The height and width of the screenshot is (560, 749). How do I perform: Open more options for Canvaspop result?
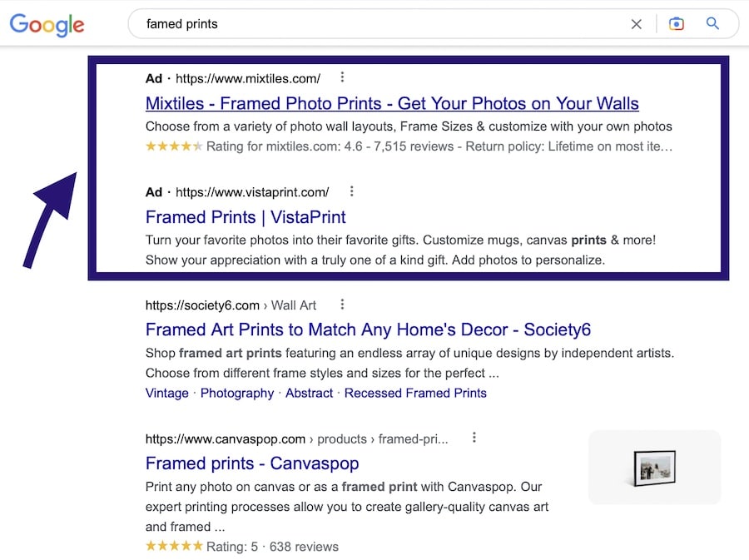click(474, 437)
